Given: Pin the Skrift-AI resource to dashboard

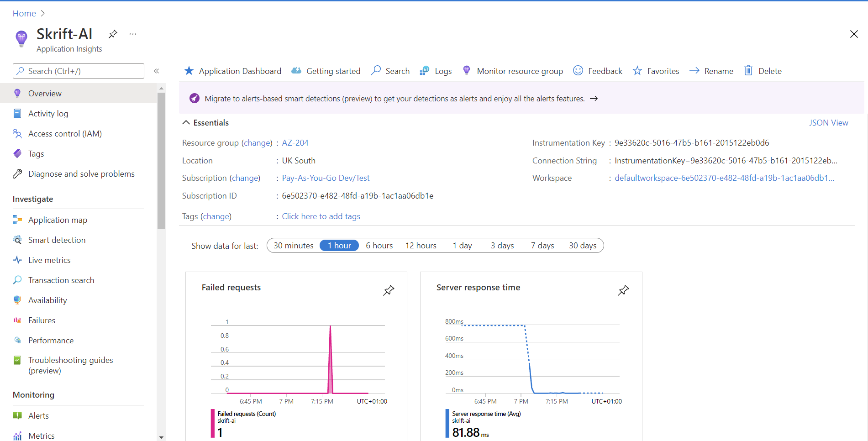Looking at the screenshot, I should pyautogui.click(x=113, y=34).
